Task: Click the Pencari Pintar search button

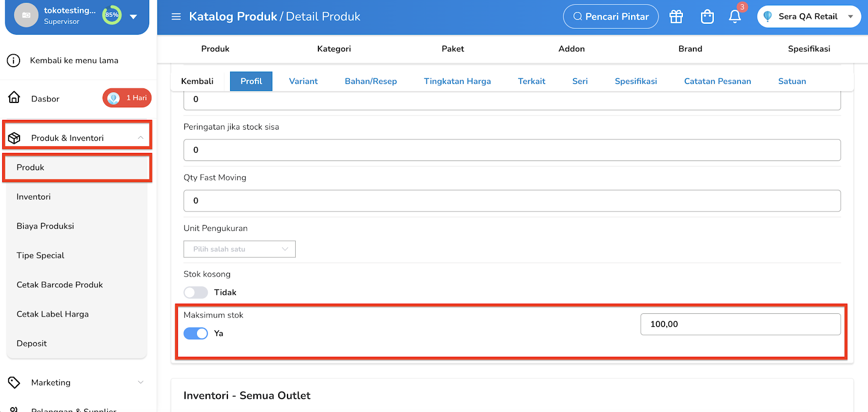Action: pos(611,17)
